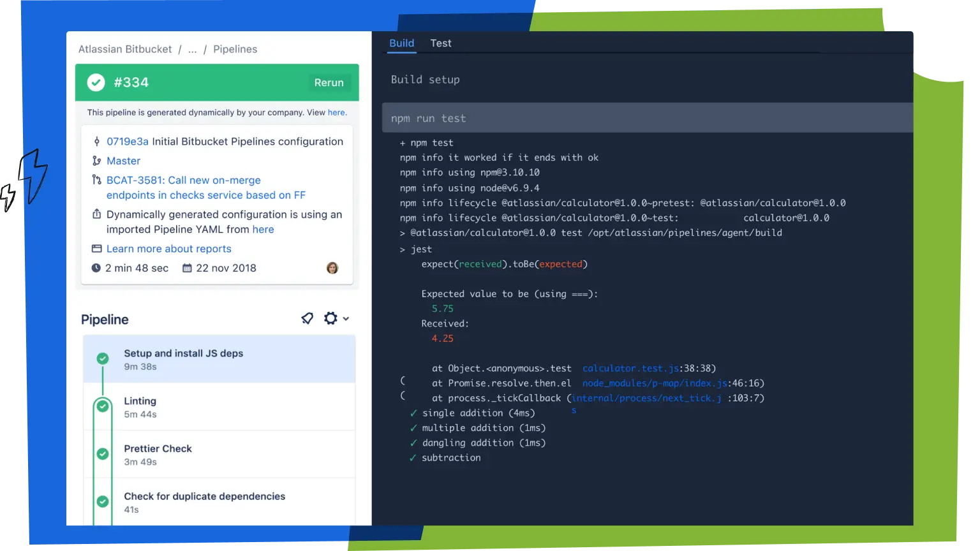Image resolution: width=980 pixels, height=551 pixels.
Task: Click the expected value 5.75 in the log
Action: click(443, 309)
